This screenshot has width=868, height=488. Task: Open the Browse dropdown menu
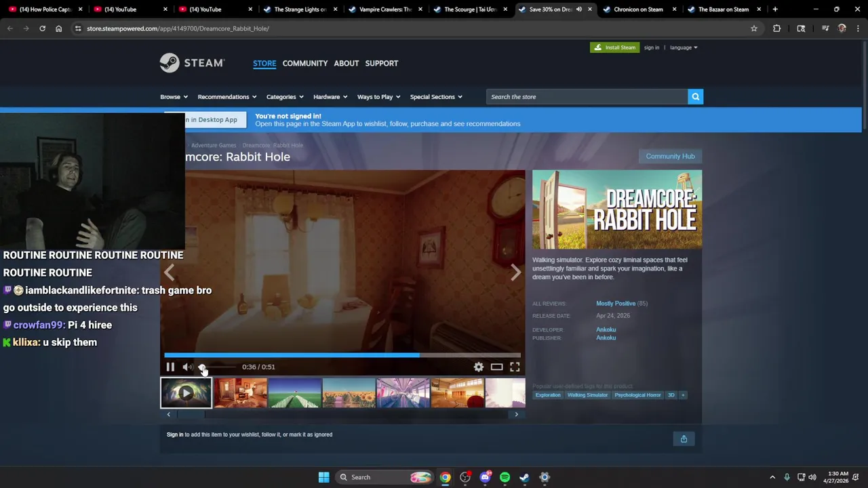click(x=174, y=97)
